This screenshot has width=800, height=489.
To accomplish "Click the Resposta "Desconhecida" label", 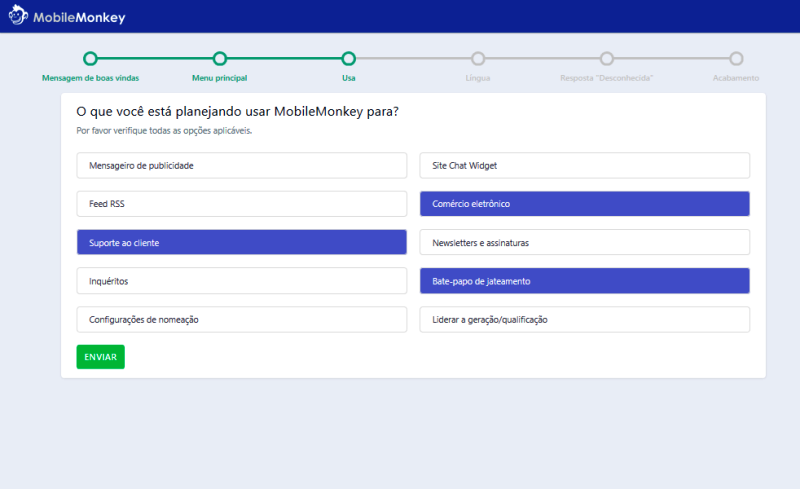I will pyautogui.click(x=607, y=78).
